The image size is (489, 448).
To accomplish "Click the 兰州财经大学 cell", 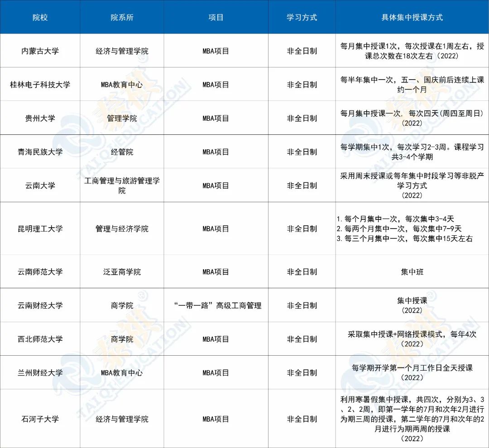I will (40, 372).
